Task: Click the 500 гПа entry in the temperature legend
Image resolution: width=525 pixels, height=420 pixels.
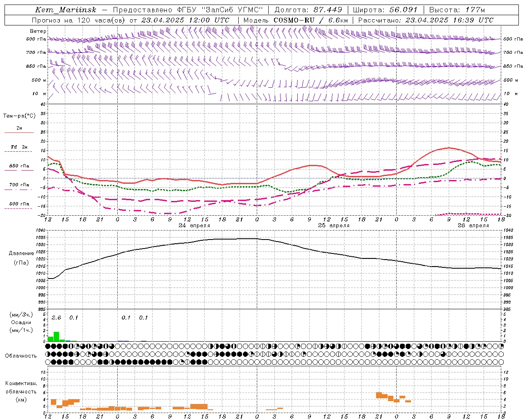Action: (x=19, y=203)
